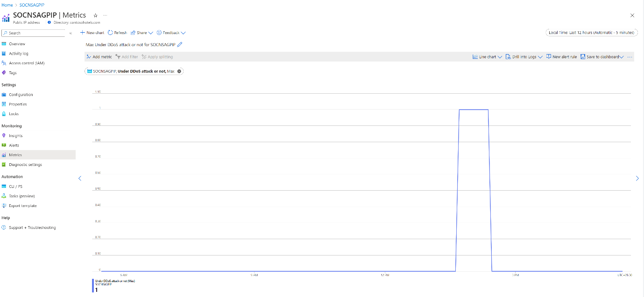Open the chart's more options ellipsis
This screenshot has width=644, height=297.
[630, 57]
